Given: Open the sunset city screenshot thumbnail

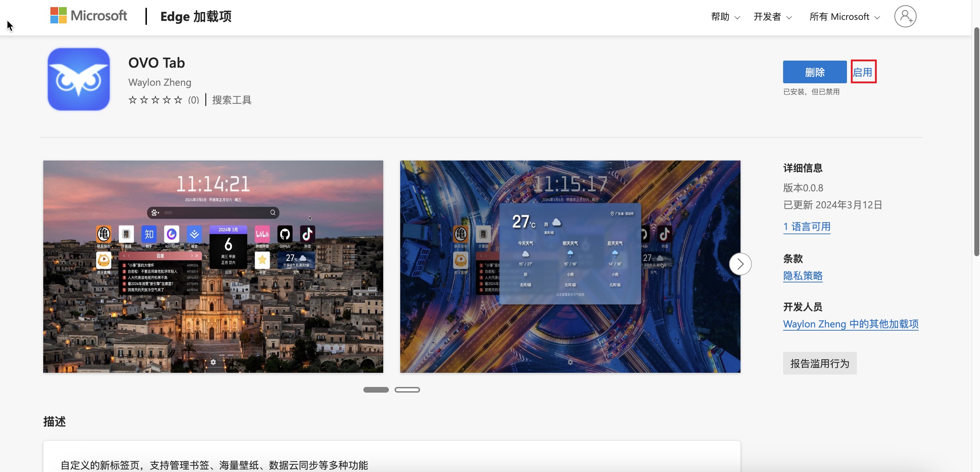Looking at the screenshot, I should point(213,266).
